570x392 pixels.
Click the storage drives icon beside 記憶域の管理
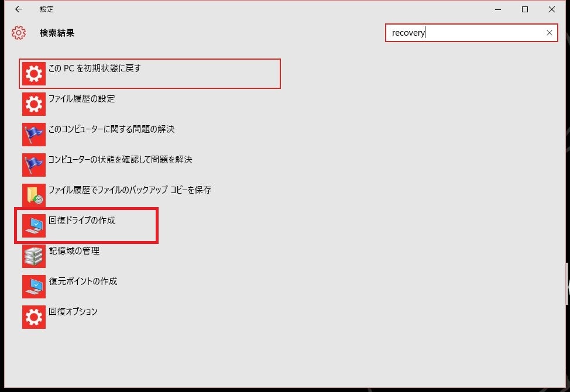tap(34, 256)
